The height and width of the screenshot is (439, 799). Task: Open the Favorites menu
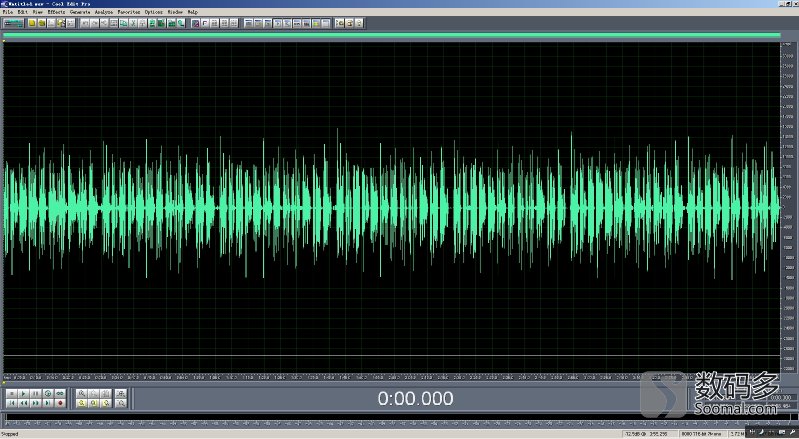click(129, 11)
